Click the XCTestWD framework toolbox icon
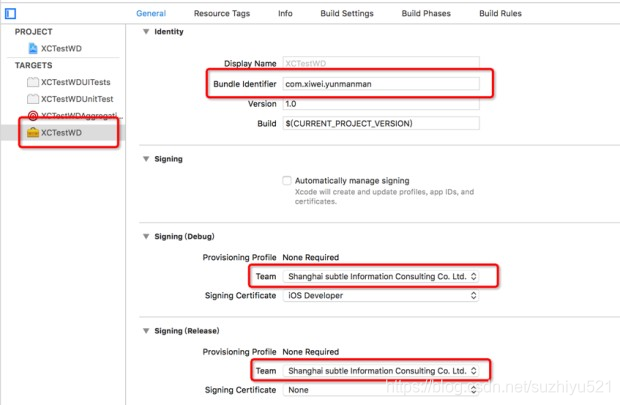 pyautogui.click(x=33, y=132)
